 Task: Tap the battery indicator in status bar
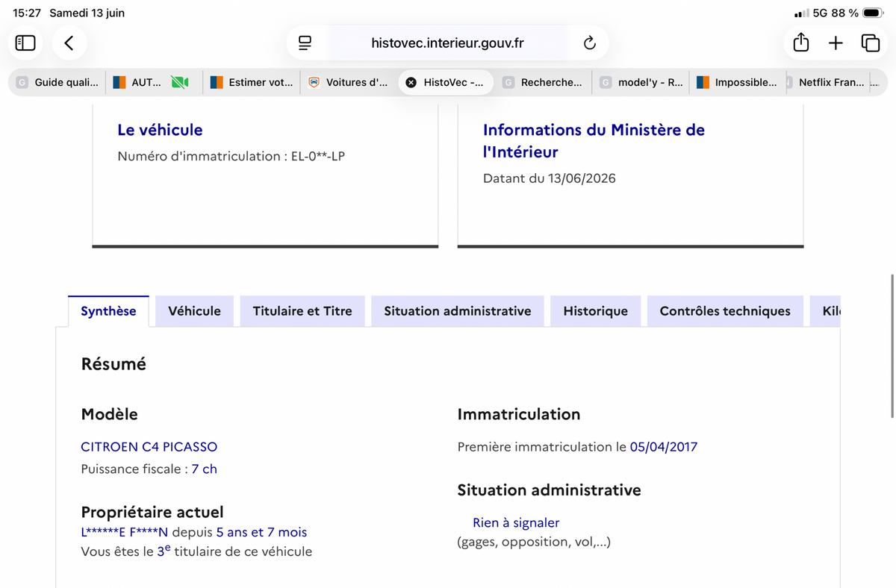[874, 13]
